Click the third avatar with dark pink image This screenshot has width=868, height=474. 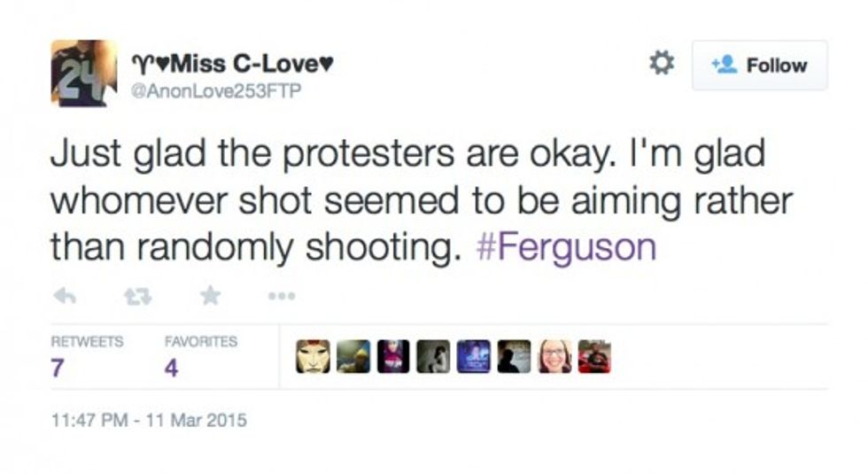[393, 357]
